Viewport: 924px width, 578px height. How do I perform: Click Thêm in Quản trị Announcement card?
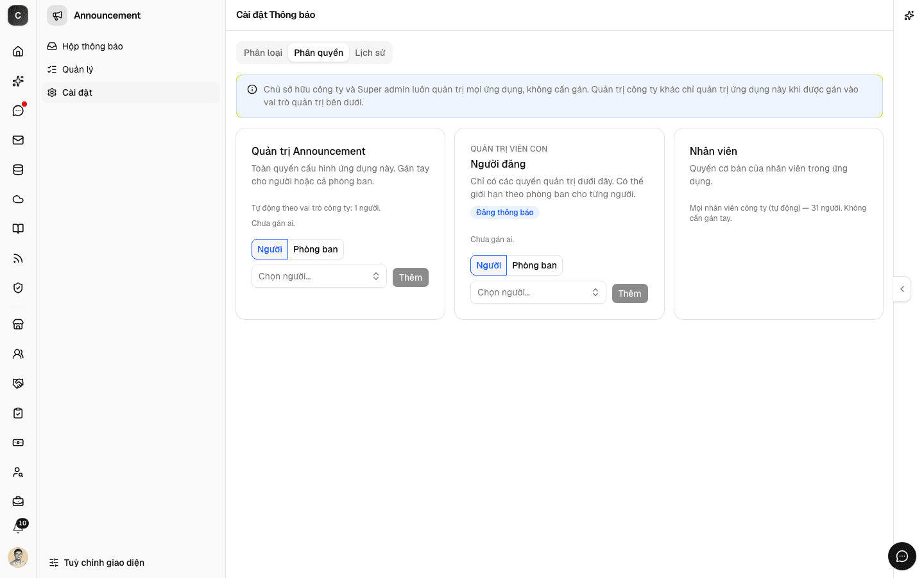click(411, 277)
